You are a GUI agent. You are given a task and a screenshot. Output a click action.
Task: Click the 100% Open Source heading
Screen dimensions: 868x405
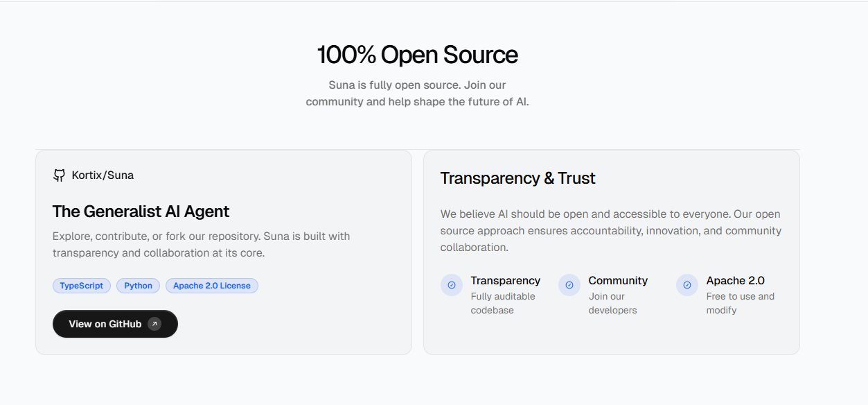pos(418,55)
